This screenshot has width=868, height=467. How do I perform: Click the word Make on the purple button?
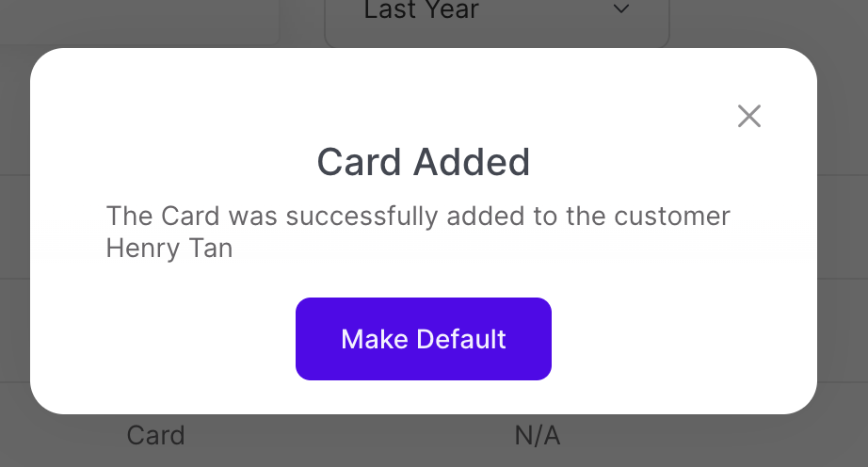(369, 339)
